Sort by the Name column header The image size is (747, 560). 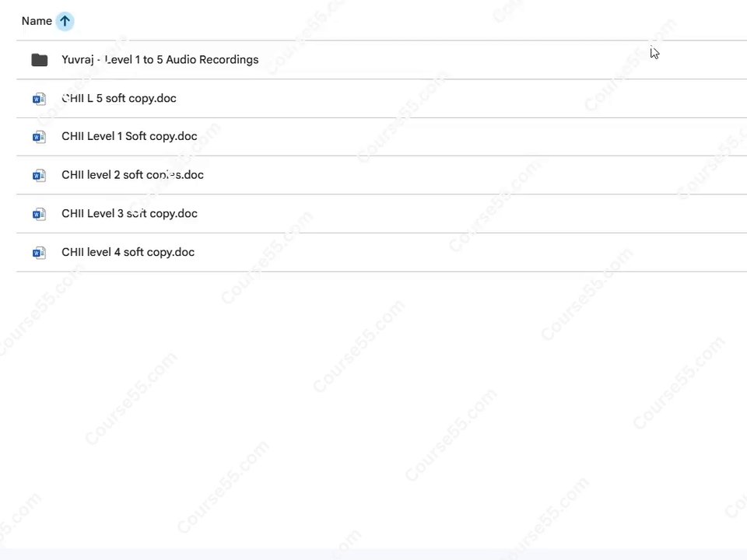click(37, 21)
